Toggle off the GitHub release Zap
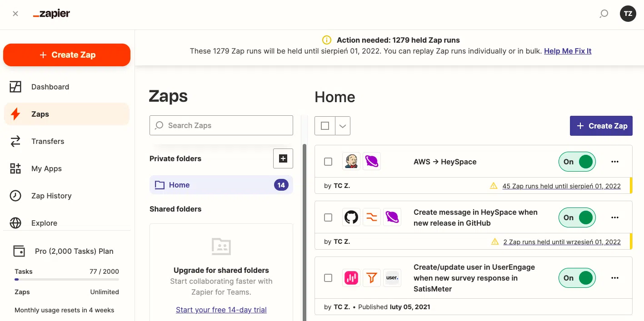 click(577, 217)
